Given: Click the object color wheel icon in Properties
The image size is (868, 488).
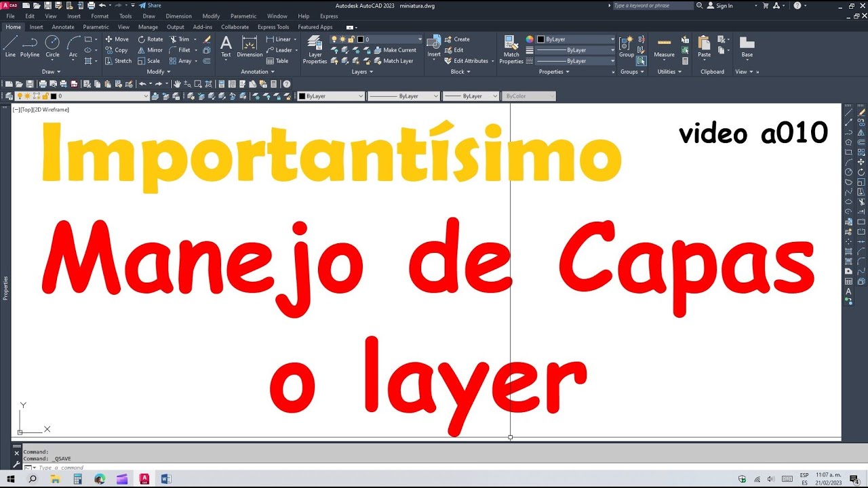Looking at the screenshot, I should point(530,39).
